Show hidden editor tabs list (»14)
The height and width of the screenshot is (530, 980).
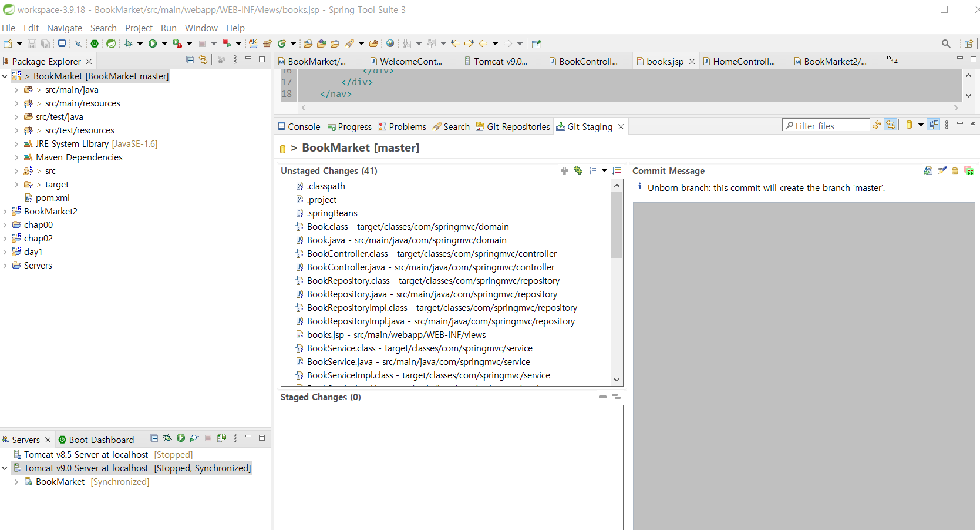coord(892,60)
